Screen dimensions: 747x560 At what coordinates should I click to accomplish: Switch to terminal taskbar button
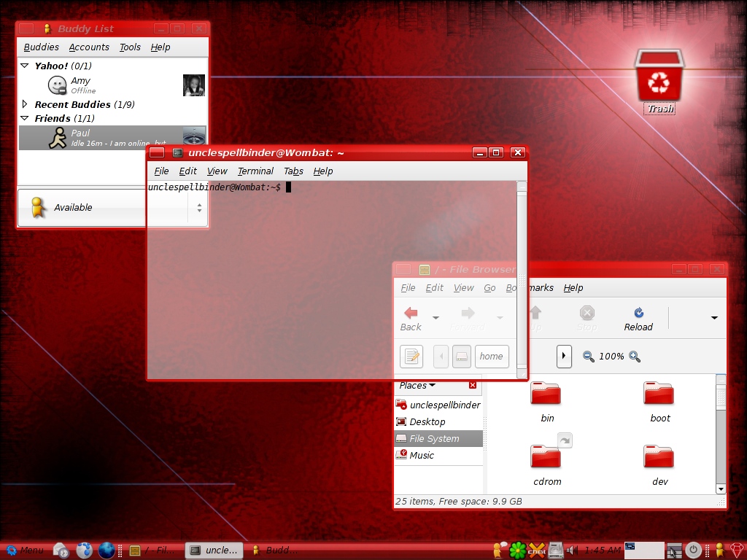[214, 551]
